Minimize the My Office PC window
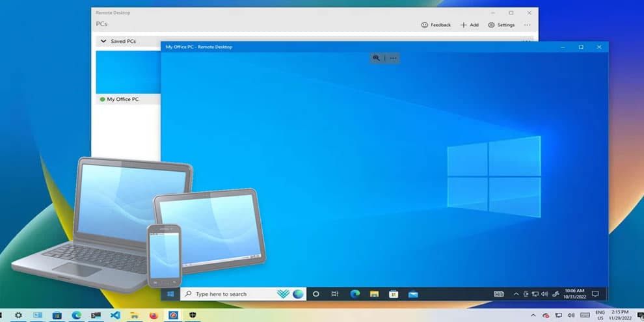Screen dimensions: 644x322 click(x=563, y=47)
